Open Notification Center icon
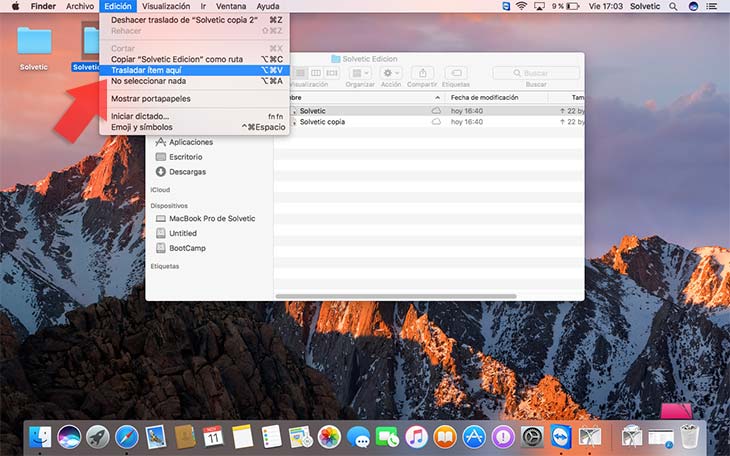Screen dimensions: 730x456 [711, 7]
